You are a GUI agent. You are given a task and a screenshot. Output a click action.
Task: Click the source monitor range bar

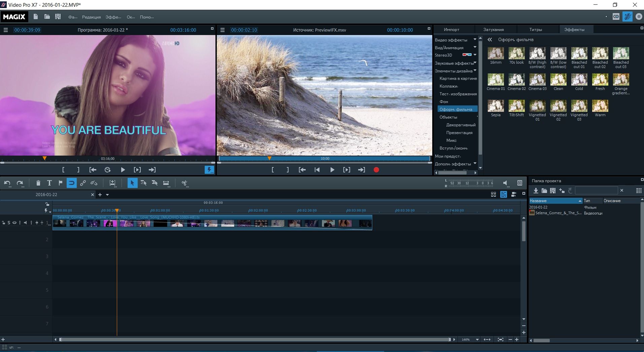click(x=325, y=158)
